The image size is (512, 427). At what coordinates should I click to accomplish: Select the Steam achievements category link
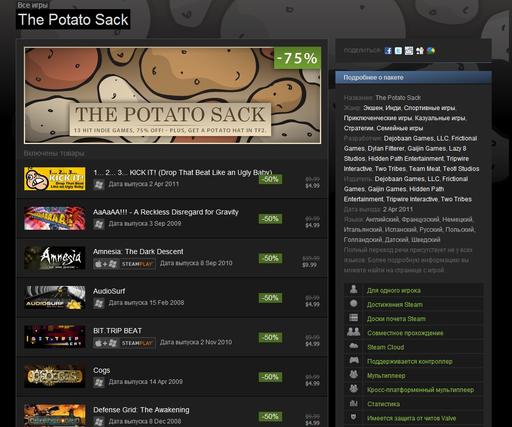[x=395, y=304]
